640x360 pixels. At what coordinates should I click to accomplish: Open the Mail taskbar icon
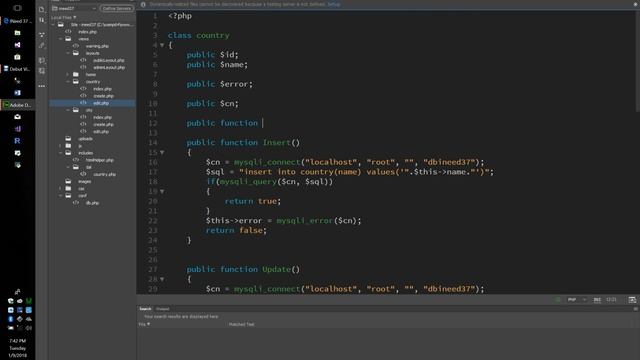17,117
